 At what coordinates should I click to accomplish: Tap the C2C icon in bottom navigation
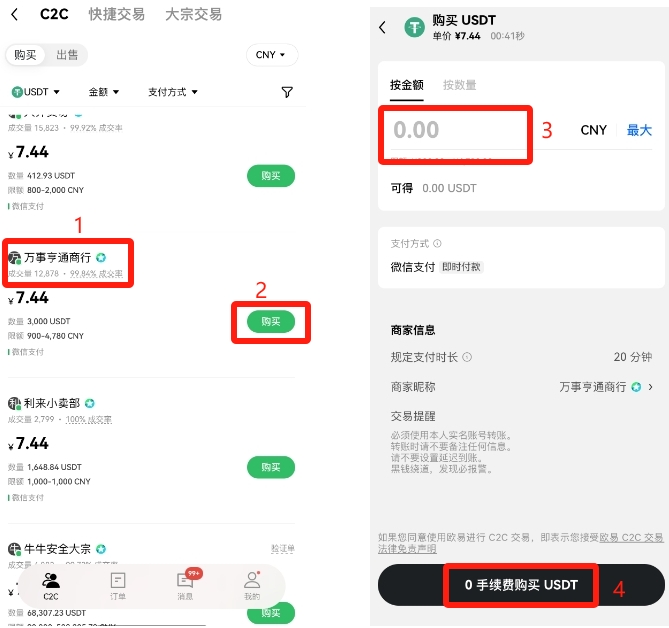click(51, 586)
